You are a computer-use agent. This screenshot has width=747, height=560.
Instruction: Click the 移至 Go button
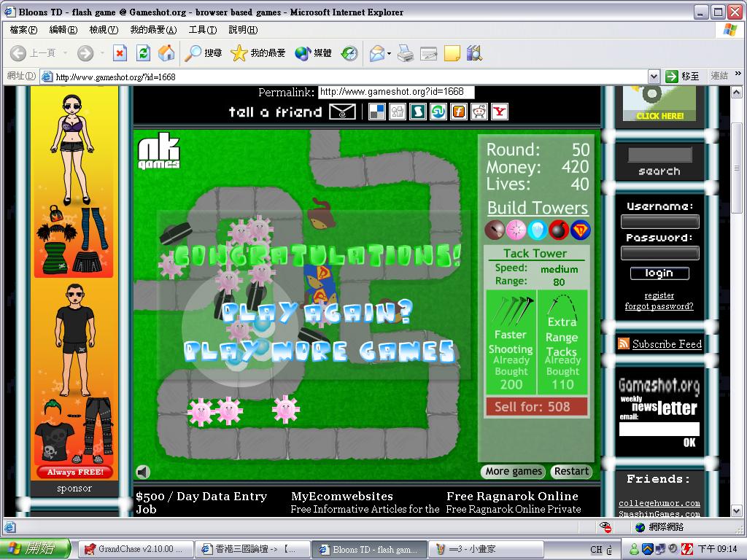coord(682,76)
